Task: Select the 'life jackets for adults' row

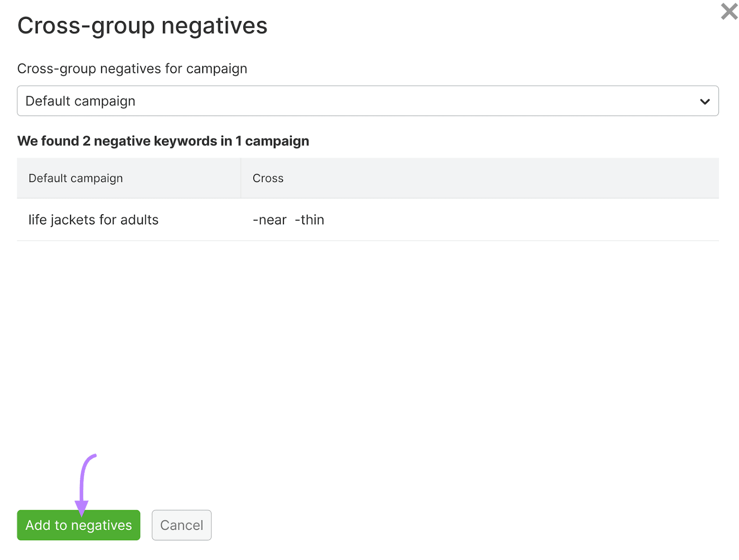Action: coord(368,220)
